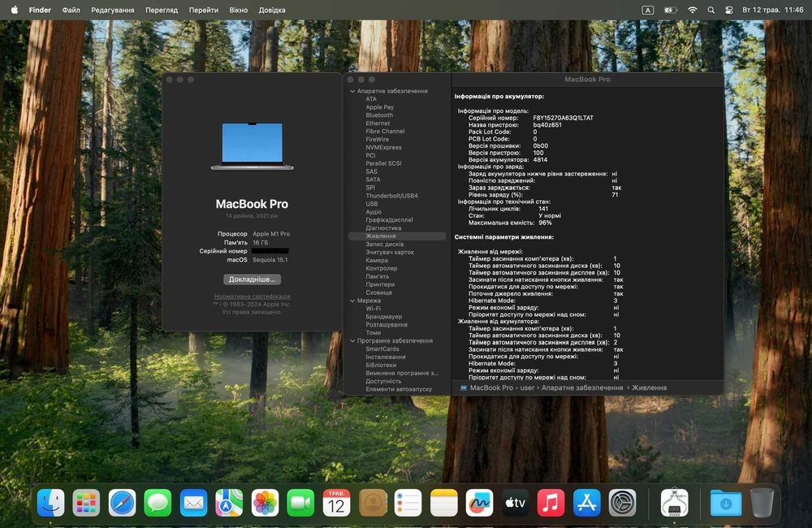Open the Downloads folder in the Dock
The width and height of the screenshot is (812, 528).
click(x=725, y=502)
